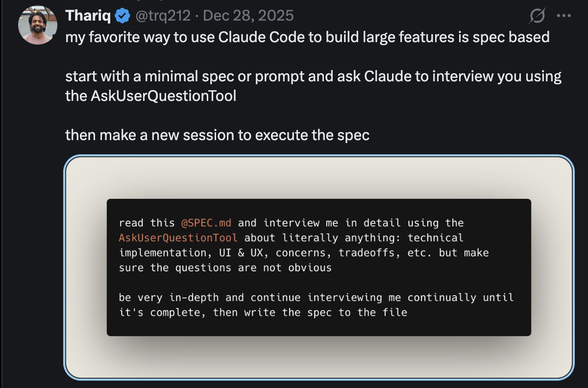This screenshot has width=588, height=388.
Task: Click "the AskUserQuestionTool" line in tweet body
Action: coord(151,96)
